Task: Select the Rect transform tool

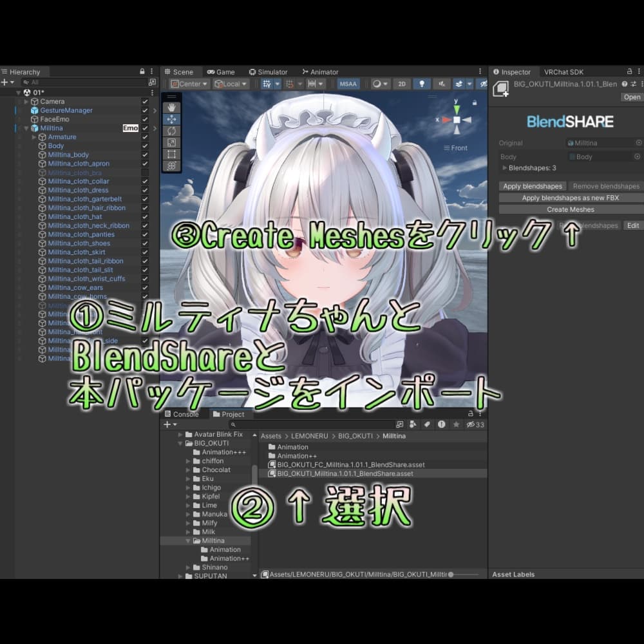Action: click(171, 154)
